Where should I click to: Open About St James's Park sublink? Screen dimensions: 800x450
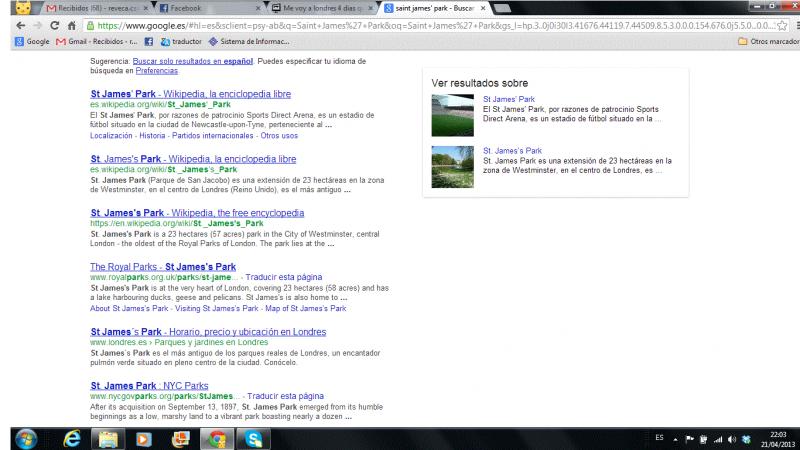click(129, 309)
